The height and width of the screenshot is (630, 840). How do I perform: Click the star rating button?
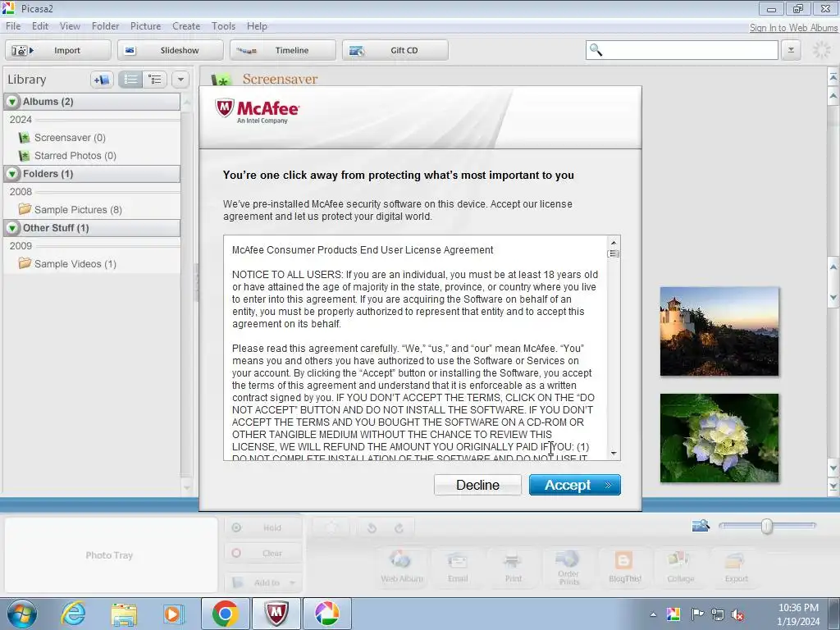(x=332, y=528)
